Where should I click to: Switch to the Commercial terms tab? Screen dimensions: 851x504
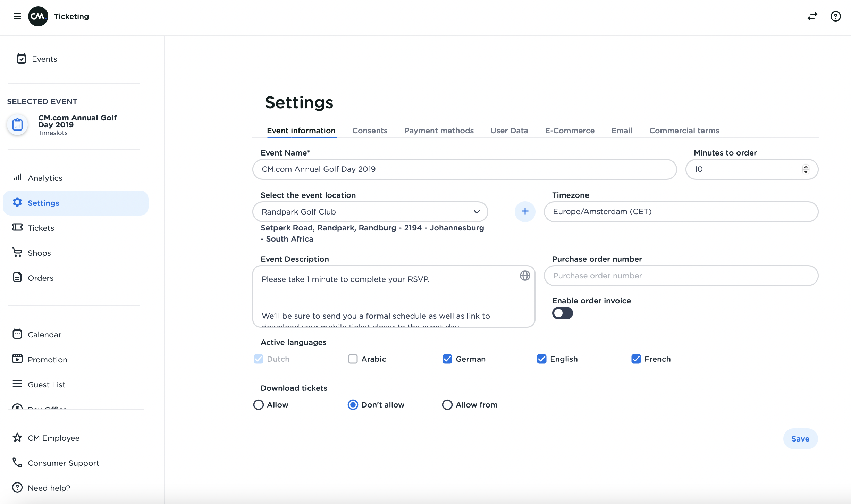(x=684, y=131)
